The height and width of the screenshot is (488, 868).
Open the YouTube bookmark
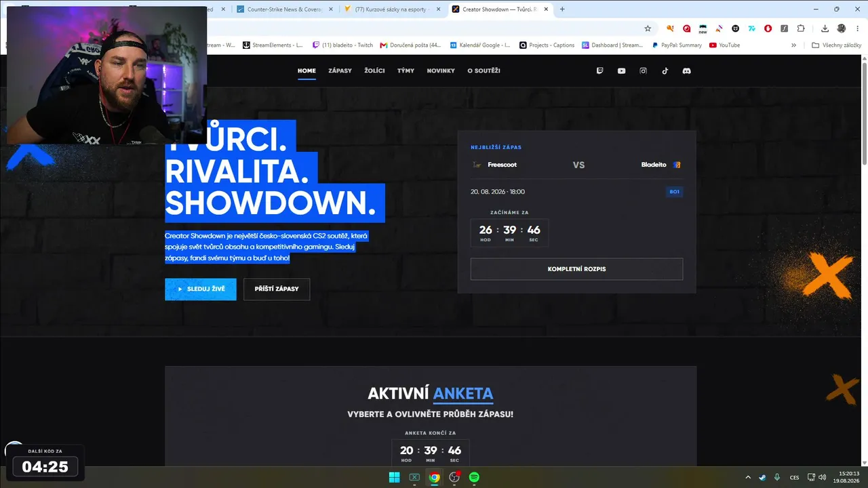(x=724, y=45)
